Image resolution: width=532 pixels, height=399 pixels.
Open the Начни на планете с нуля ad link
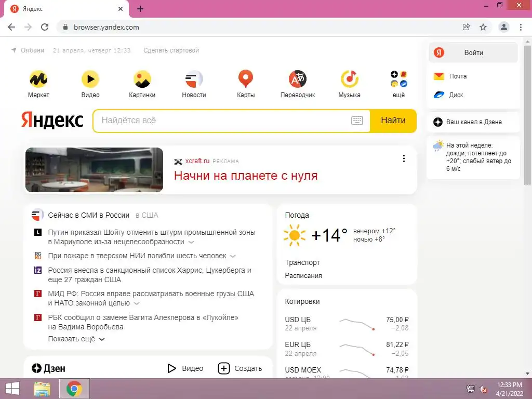246,176
